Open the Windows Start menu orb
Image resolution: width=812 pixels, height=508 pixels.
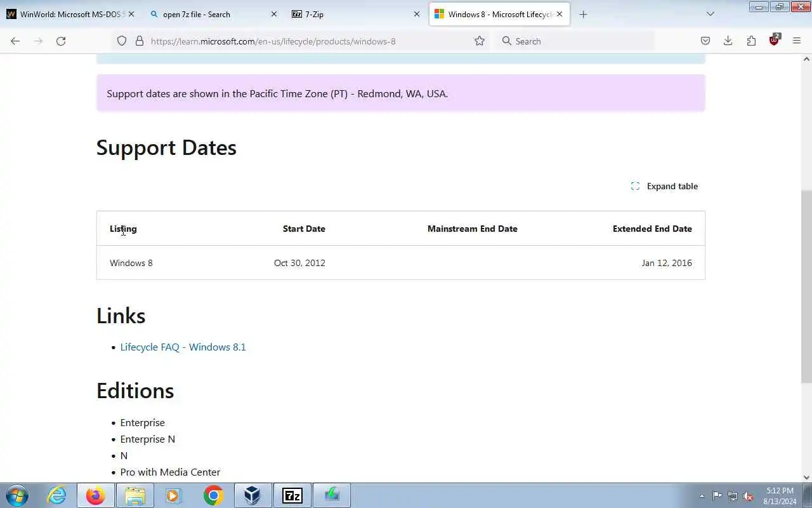pyautogui.click(x=17, y=495)
